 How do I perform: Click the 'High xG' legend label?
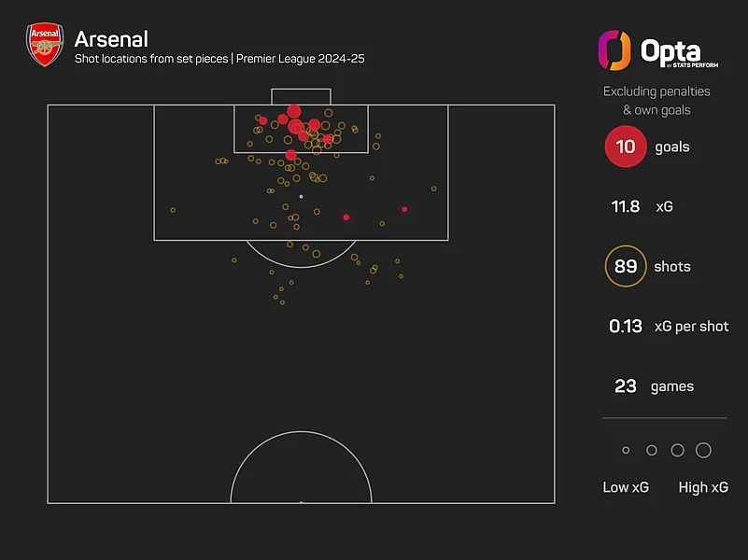point(704,487)
